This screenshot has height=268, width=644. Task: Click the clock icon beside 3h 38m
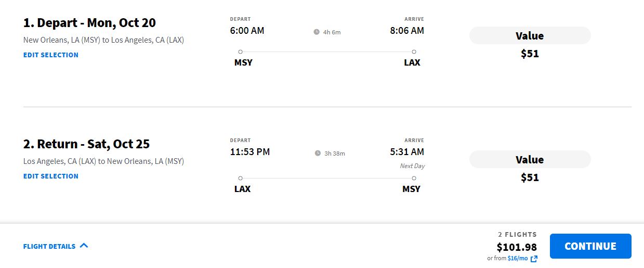[318, 153]
